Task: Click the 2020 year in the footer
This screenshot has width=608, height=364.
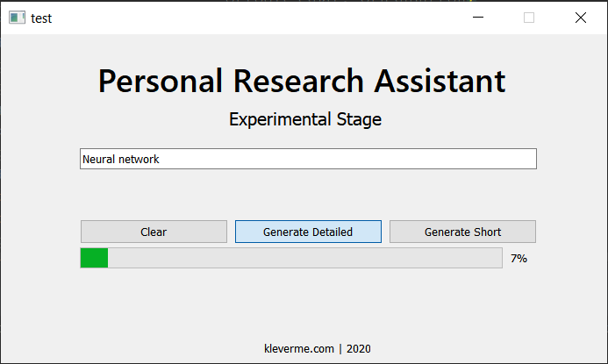Action: click(x=359, y=349)
